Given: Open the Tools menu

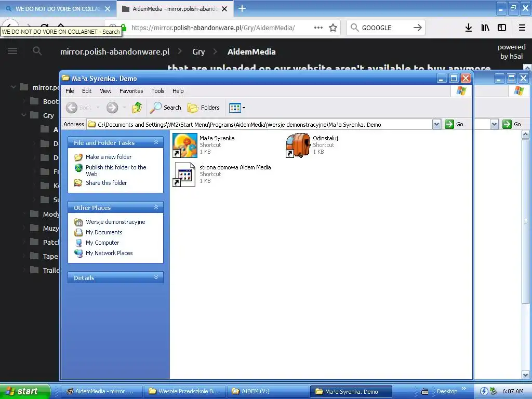Looking at the screenshot, I should (158, 91).
